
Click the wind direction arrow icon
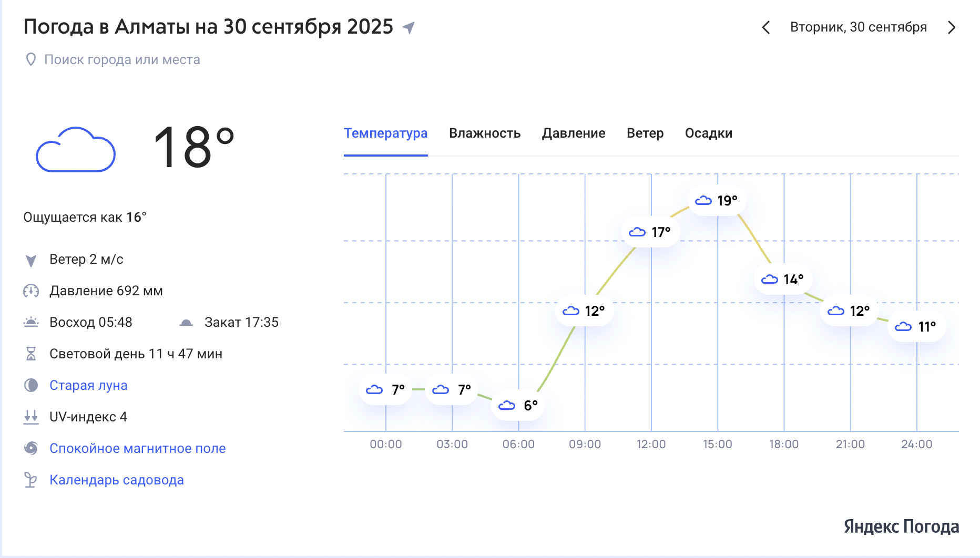point(31,260)
